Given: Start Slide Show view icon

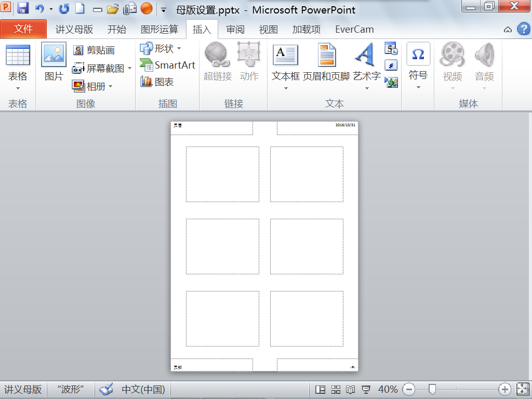Looking at the screenshot, I should click(366, 390).
